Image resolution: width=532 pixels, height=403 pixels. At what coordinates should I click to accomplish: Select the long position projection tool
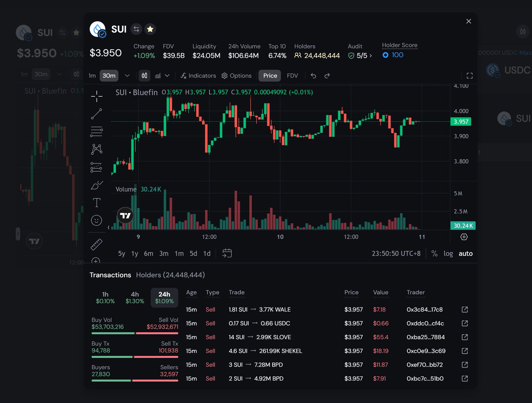tap(96, 167)
